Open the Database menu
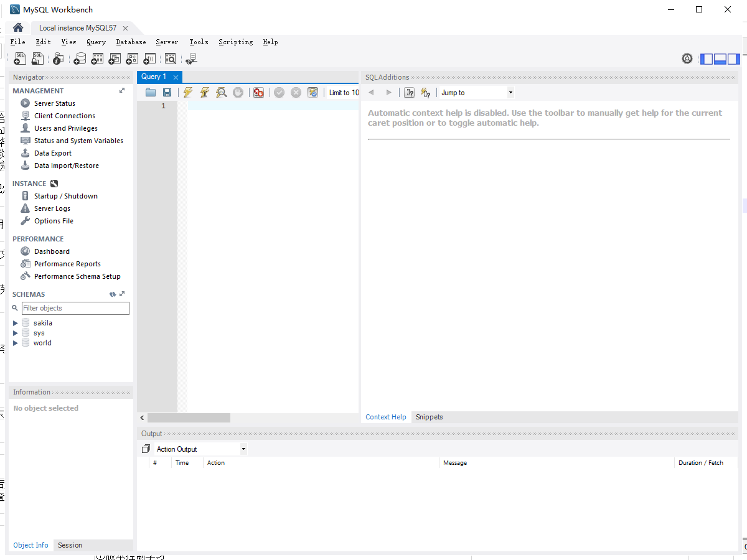The width and height of the screenshot is (747, 560). point(131,42)
